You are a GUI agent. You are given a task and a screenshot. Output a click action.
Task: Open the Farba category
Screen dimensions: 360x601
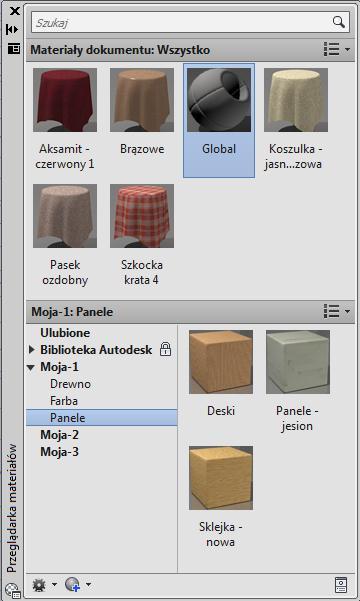pyautogui.click(x=64, y=401)
